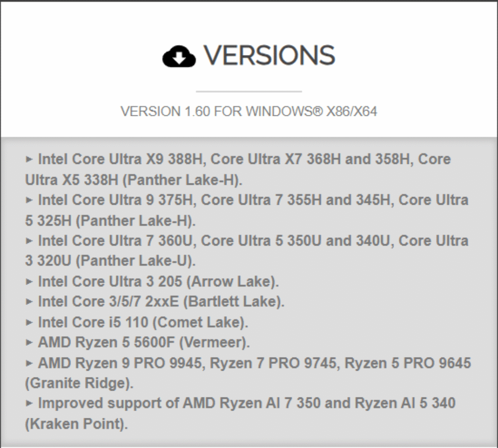Click the VERSIONS heading text
The width and height of the screenshot is (498, 448).
point(269,55)
